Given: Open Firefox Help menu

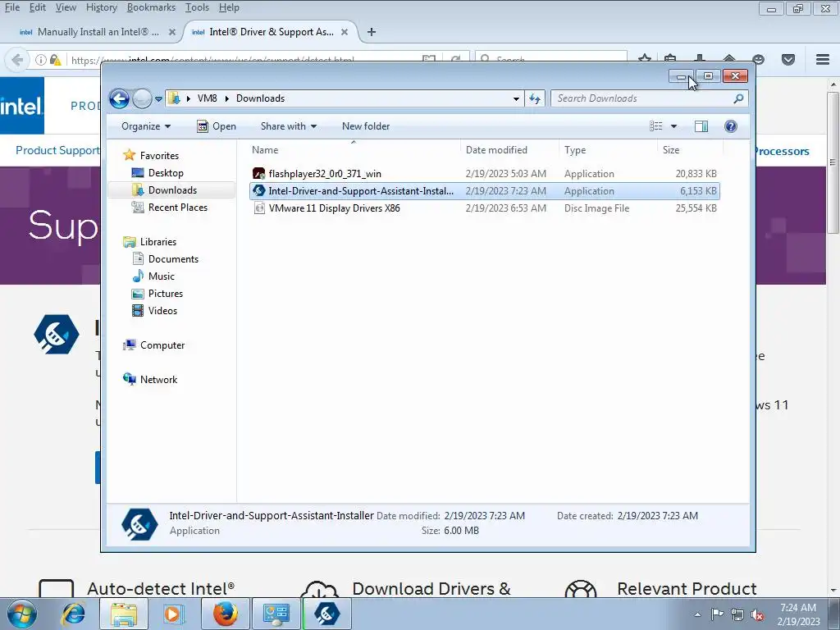Looking at the screenshot, I should click(x=229, y=7).
